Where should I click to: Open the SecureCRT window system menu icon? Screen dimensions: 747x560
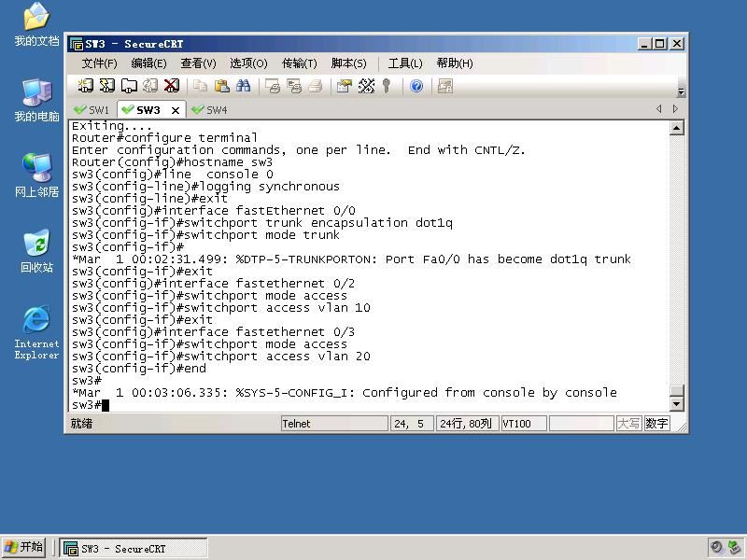pos(77,44)
